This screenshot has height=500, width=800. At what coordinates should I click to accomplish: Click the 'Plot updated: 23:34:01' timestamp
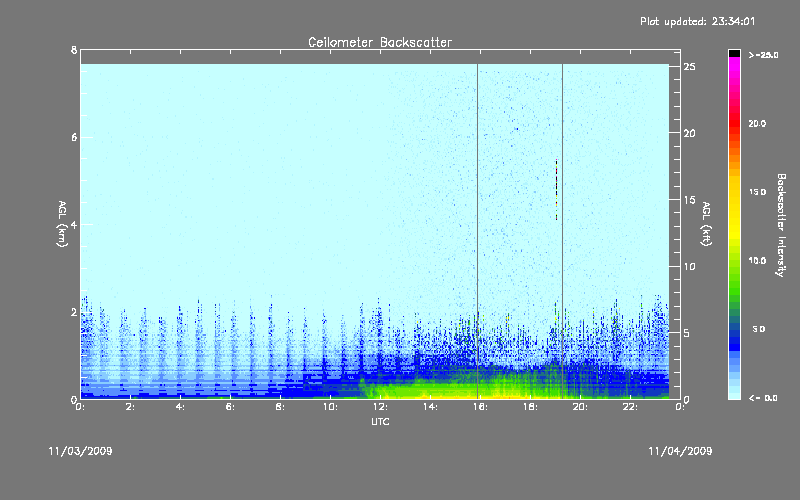click(697, 21)
